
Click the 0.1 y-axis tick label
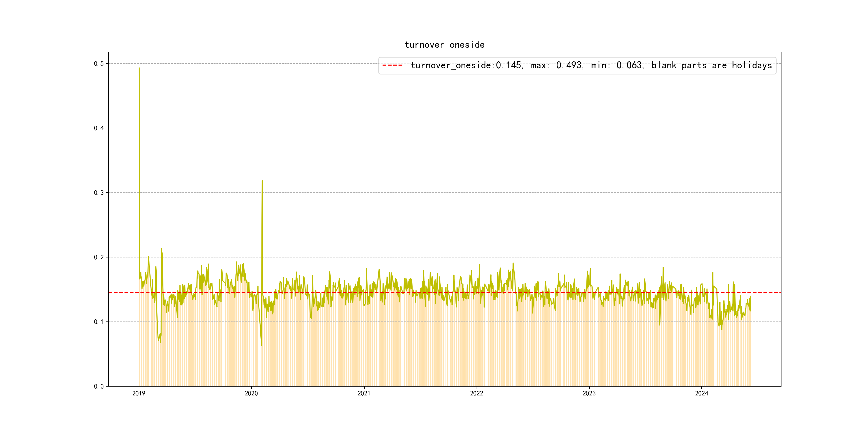click(99, 322)
